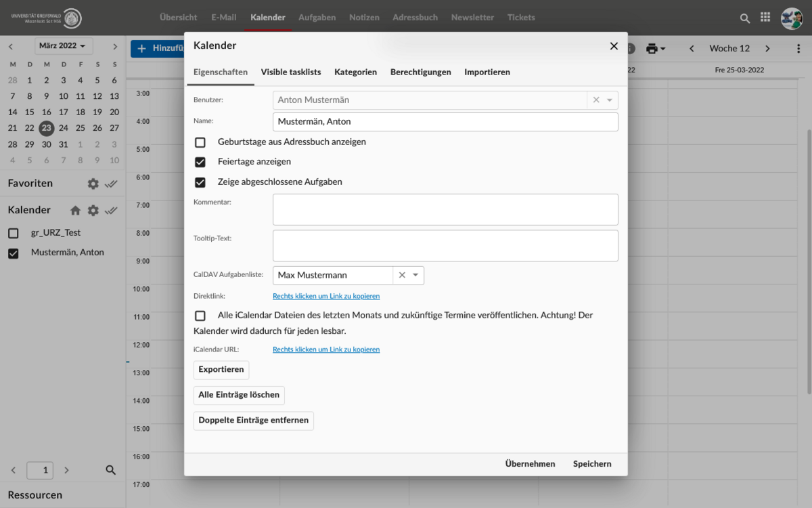Switch to the Berechtigungen tab
This screenshot has height=508, width=812.
tap(420, 72)
